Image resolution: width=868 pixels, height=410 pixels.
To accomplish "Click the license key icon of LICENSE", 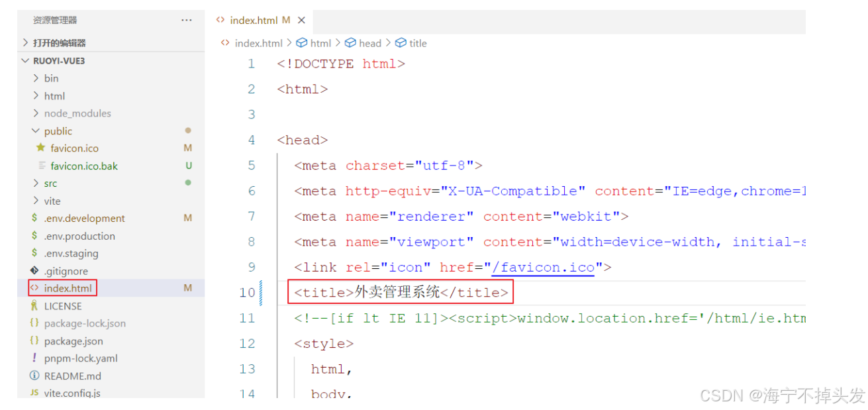I will (34, 306).
